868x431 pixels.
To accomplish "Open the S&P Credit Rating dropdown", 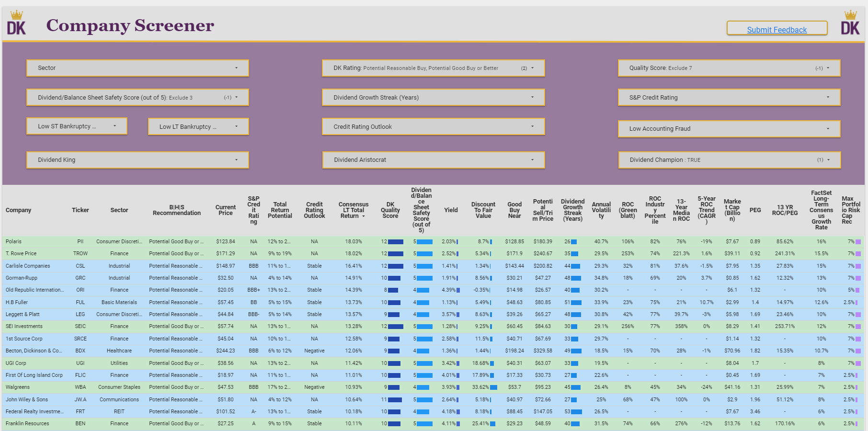I will pos(729,98).
